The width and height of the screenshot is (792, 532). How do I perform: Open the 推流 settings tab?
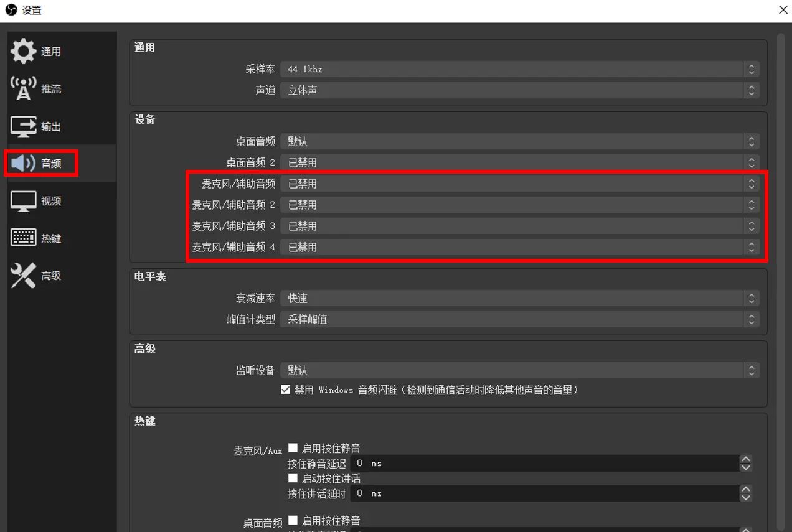coord(62,89)
